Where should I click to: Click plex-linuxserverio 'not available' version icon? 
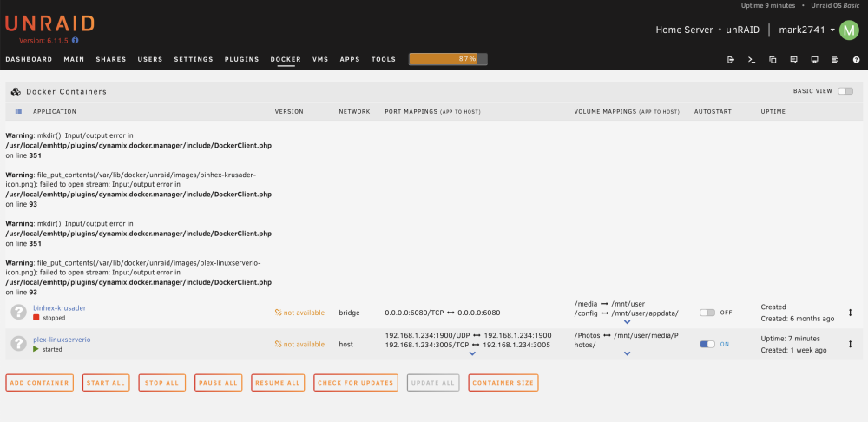(x=279, y=345)
